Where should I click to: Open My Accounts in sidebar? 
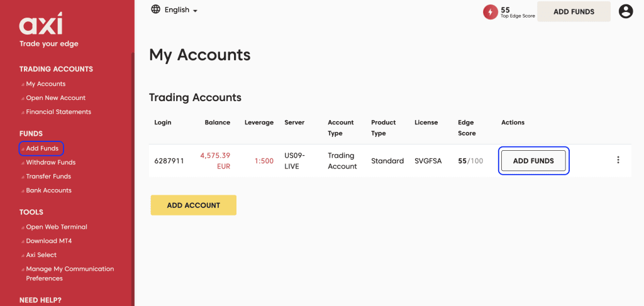(x=45, y=84)
